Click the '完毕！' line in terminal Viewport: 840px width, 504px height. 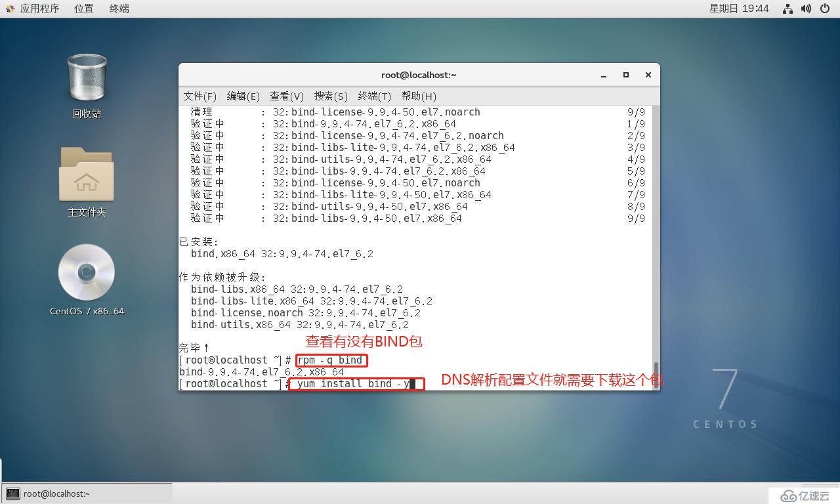click(x=194, y=348)
